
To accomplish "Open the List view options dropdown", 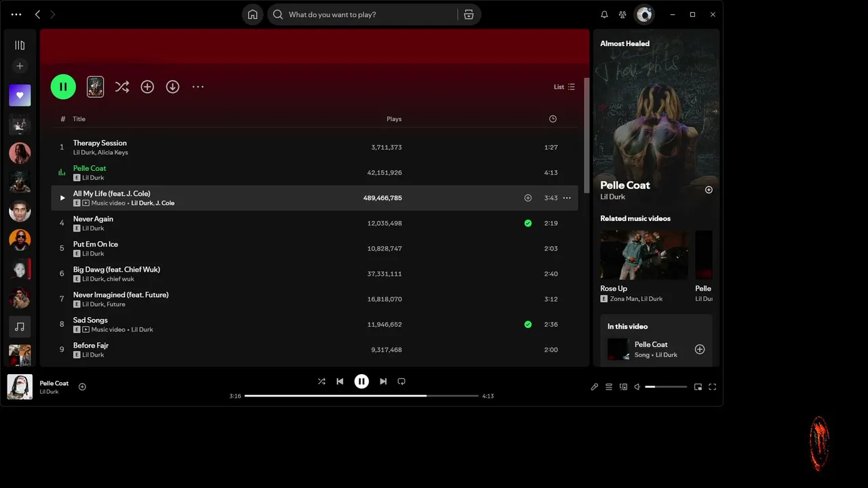I will tap(564, 87).
